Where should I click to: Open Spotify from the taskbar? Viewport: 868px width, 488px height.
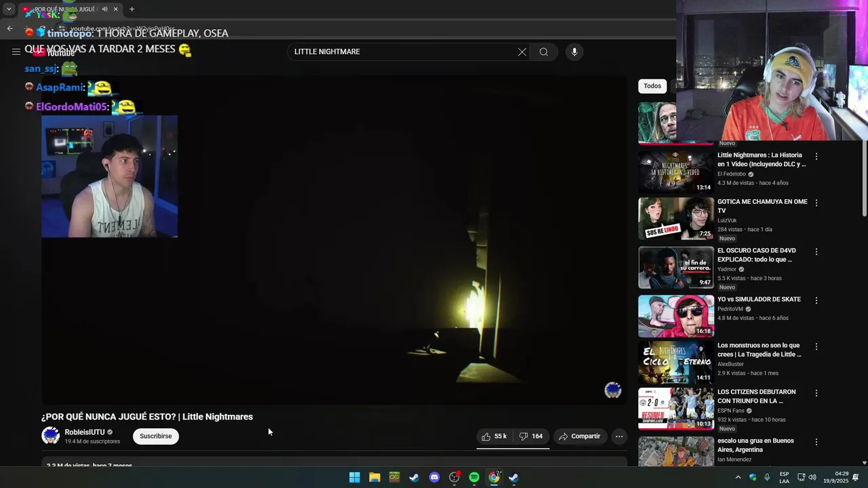(474, 477)
